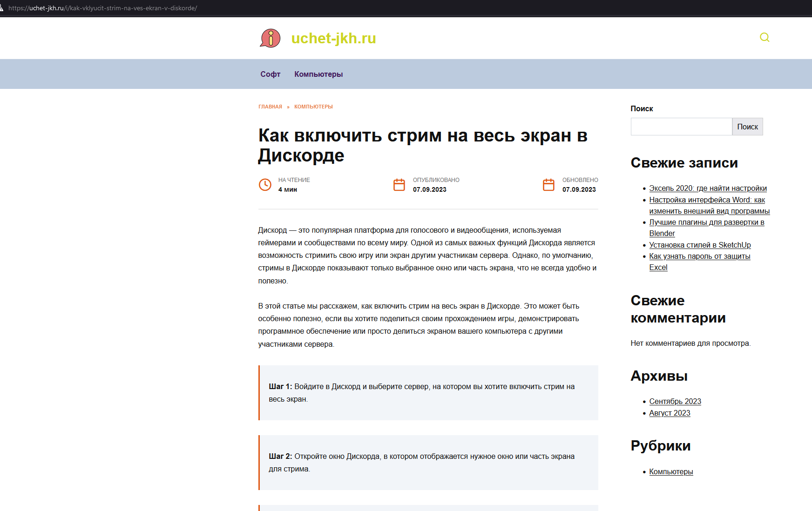Image resolution: width=812 pixels, height=511 pixels.
Task: Open post Установка стилей в SketchUp
Action: (x=700, y=245)
